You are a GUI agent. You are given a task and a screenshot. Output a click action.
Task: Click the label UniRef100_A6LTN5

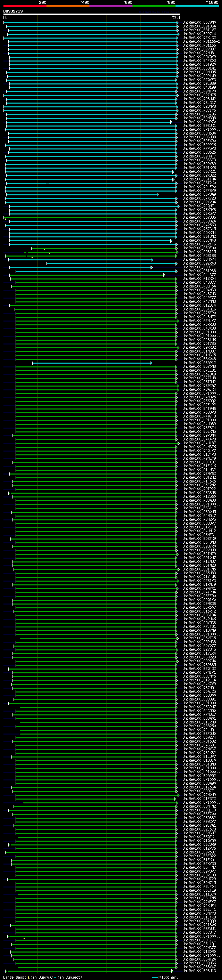[x=199, y=898]
